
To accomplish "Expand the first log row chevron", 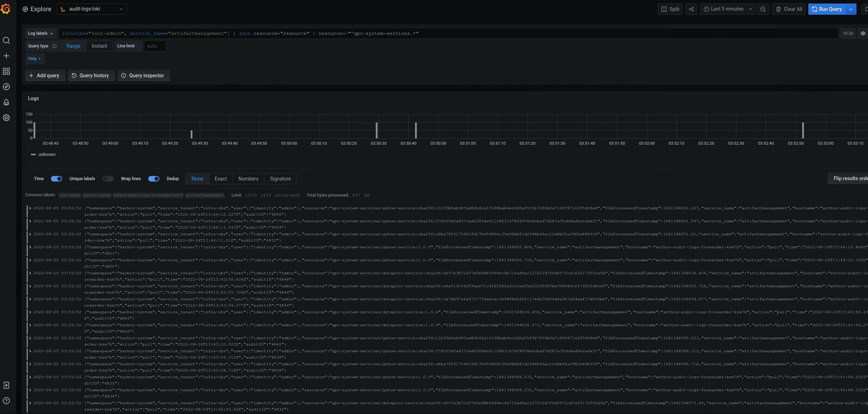I will [30, 208].
